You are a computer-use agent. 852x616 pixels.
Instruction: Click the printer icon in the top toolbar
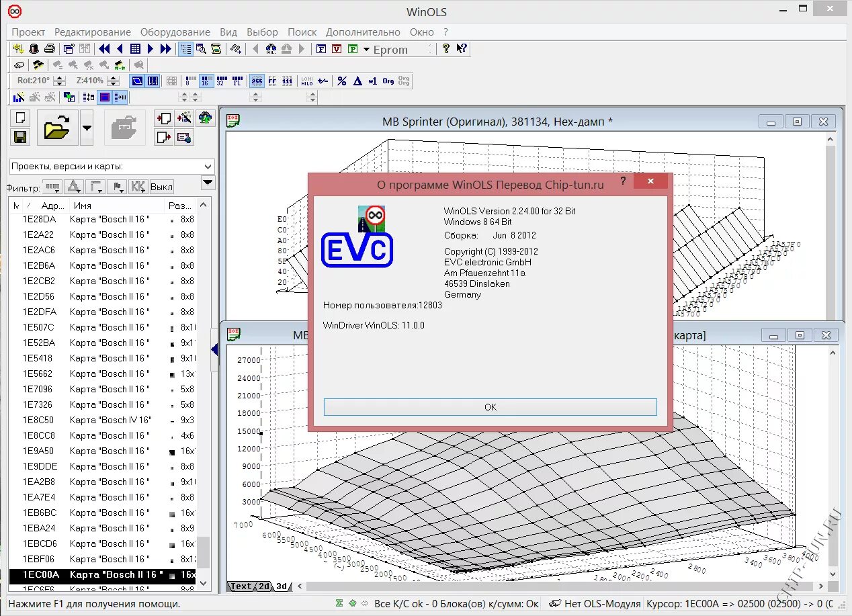pos(49,48)
